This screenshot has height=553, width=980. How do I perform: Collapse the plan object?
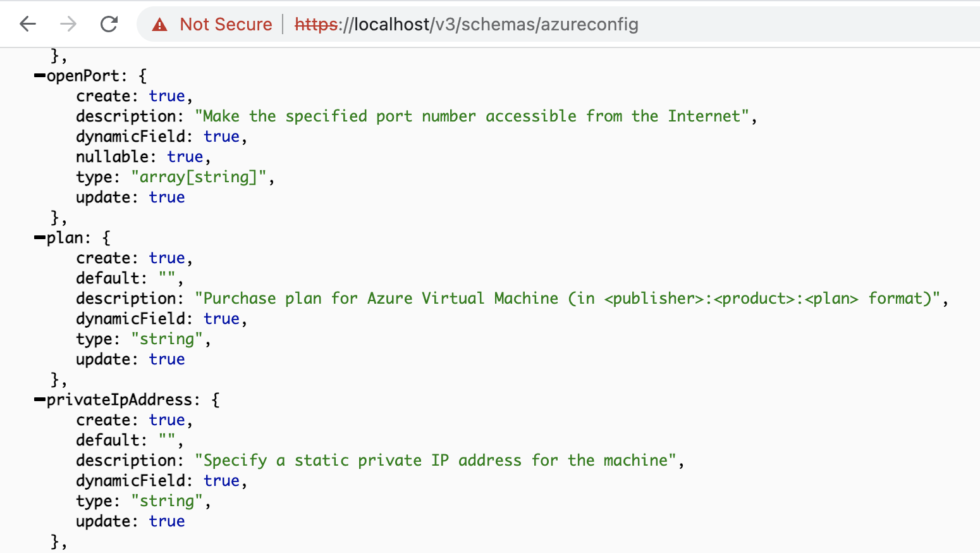tap(38, 237)
